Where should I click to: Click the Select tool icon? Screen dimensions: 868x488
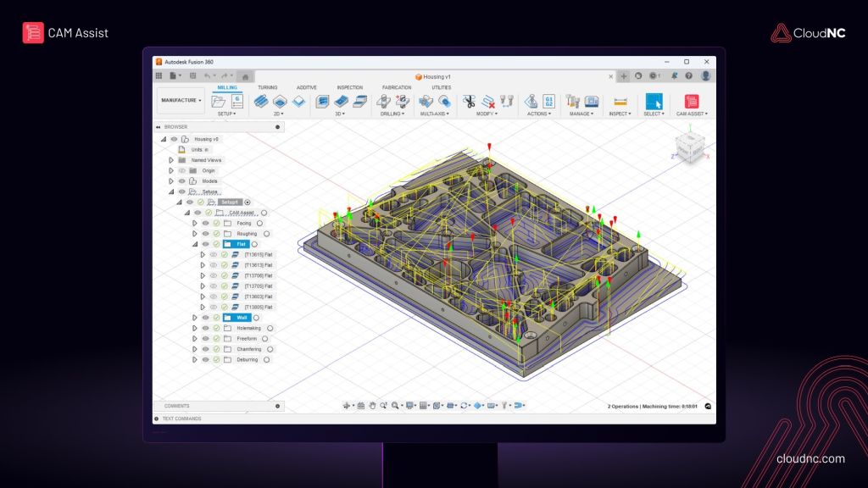pos(654,102)
